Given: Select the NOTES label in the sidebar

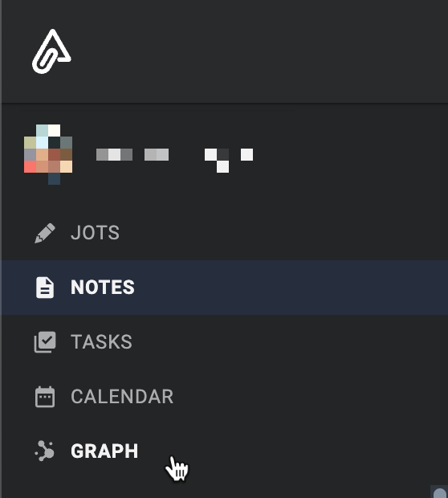Looking at the screenshot, I should click(103, 288).
